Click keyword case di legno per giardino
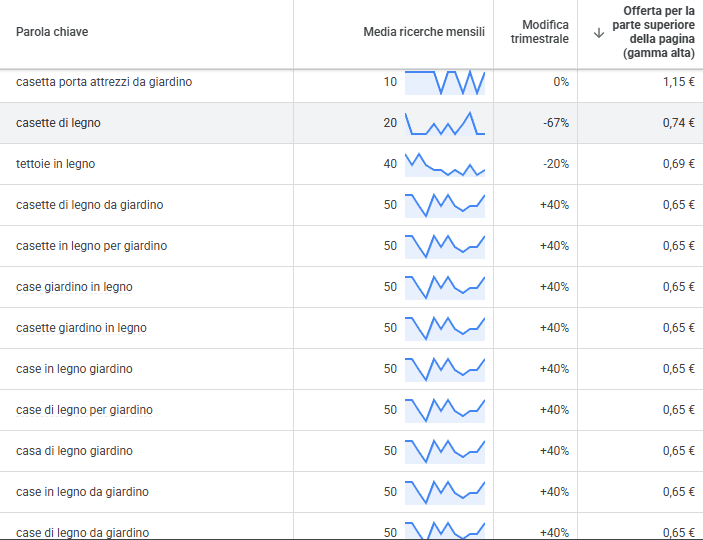 pos(84,410)
